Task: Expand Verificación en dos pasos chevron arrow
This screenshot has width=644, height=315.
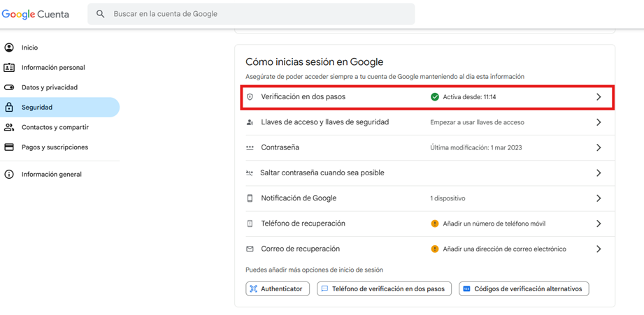Action: click(x=599, y=97)
